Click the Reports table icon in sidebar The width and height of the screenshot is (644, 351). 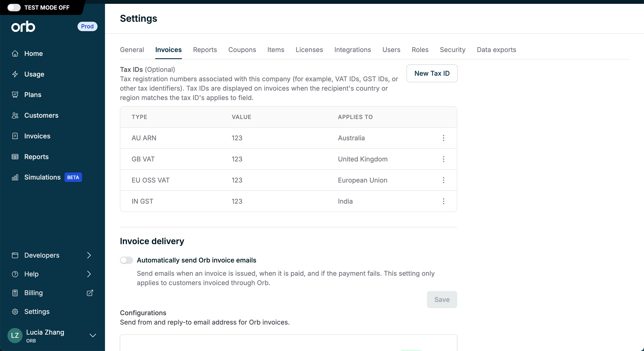click(15, 157)
